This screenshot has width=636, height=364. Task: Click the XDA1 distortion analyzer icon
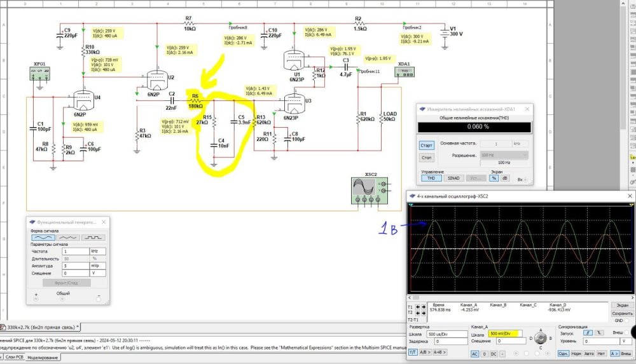coord(404,73)
